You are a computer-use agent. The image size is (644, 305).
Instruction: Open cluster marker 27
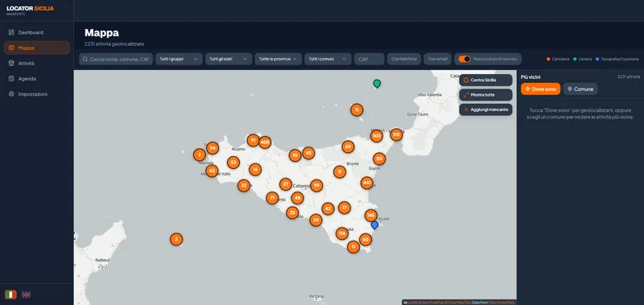286,184
